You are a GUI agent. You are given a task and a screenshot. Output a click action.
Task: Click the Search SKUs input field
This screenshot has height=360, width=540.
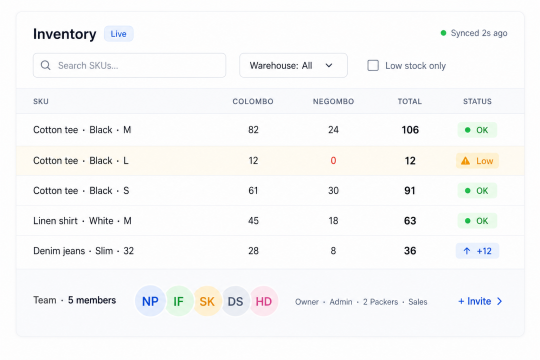tap(129, 65)
